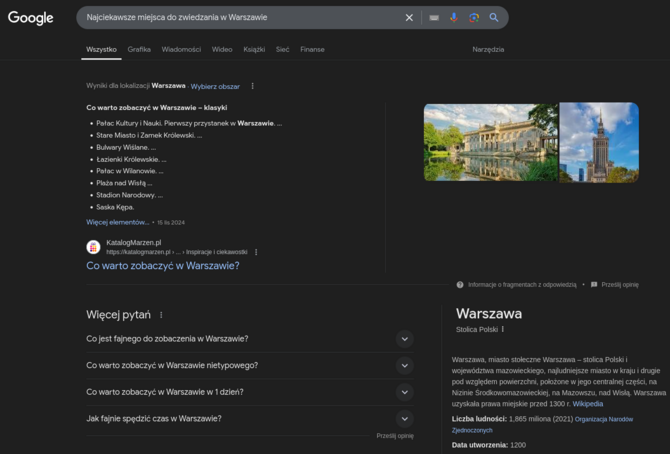The width and height of the screenshot is (670, 454).
Task: Click the Saska Kępa list item
Action: point(115,207)
